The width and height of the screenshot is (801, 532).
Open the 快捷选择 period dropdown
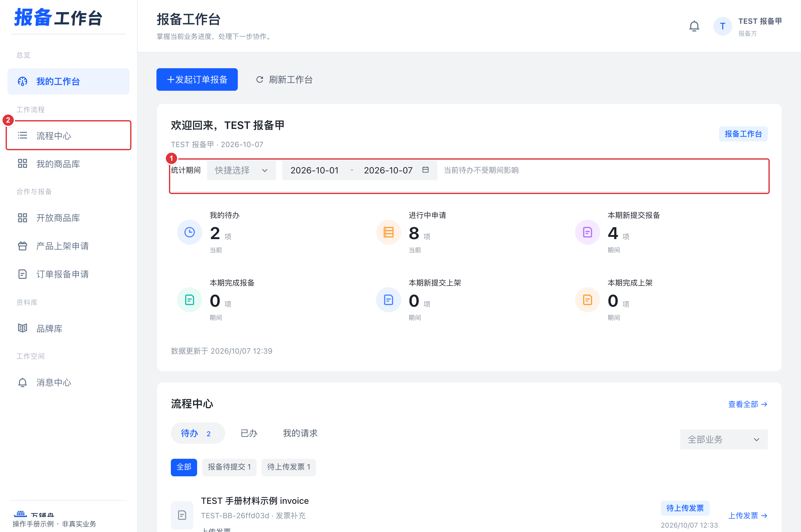241,170
